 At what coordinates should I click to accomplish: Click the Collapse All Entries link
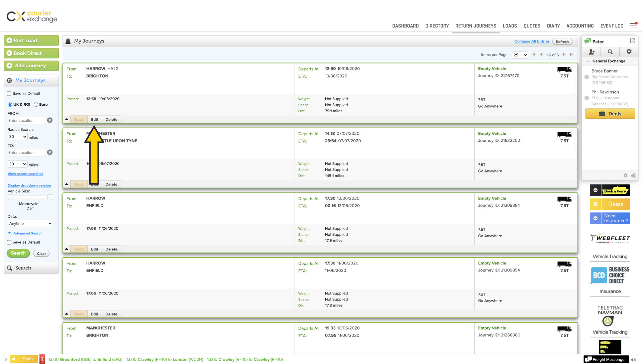pyautogui.click(x=532, y=41)
